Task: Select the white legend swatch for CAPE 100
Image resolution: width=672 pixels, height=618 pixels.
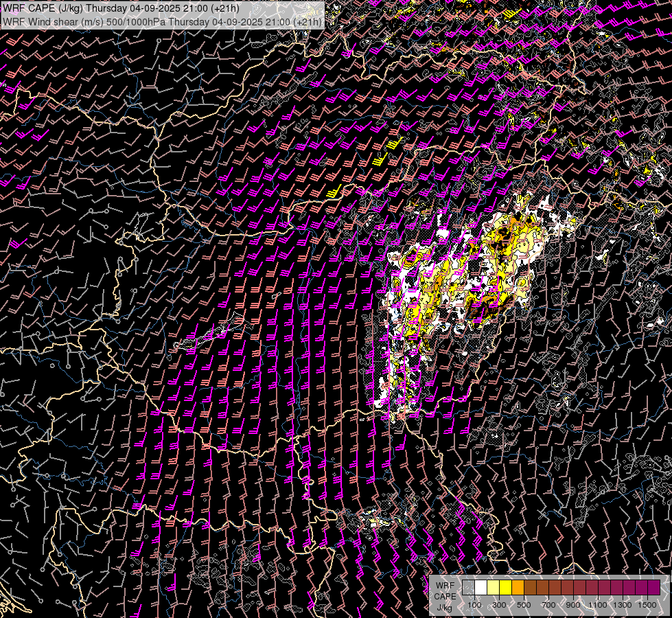Action: [481, 588]
